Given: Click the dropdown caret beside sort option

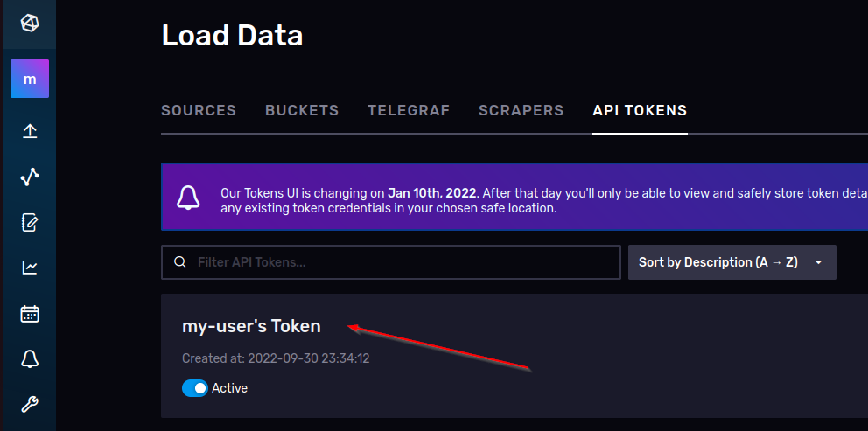Looking at the screenshot, I should point(819,263).
